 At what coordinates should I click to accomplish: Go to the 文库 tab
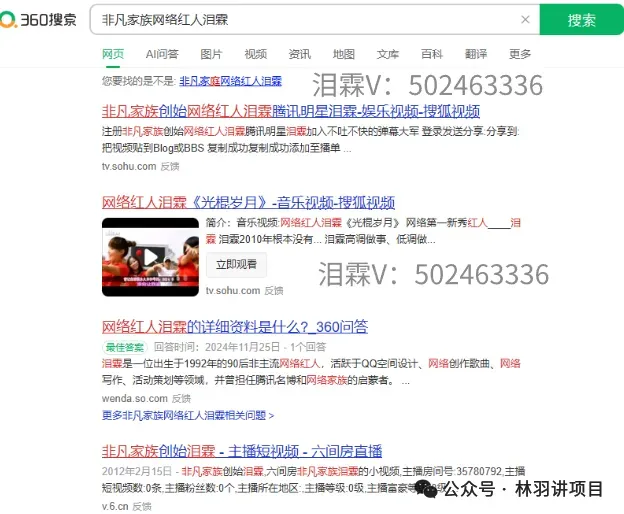coord(388,54)
